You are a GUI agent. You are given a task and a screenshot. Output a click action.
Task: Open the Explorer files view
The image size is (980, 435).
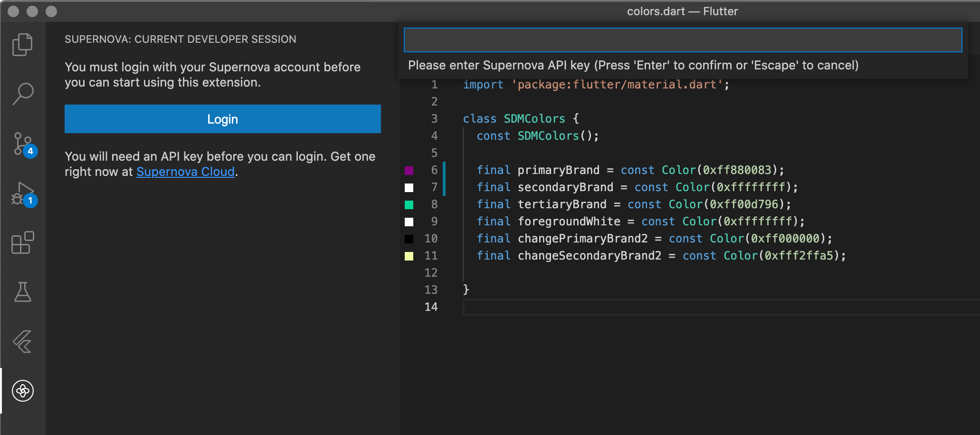coord(22,45)
